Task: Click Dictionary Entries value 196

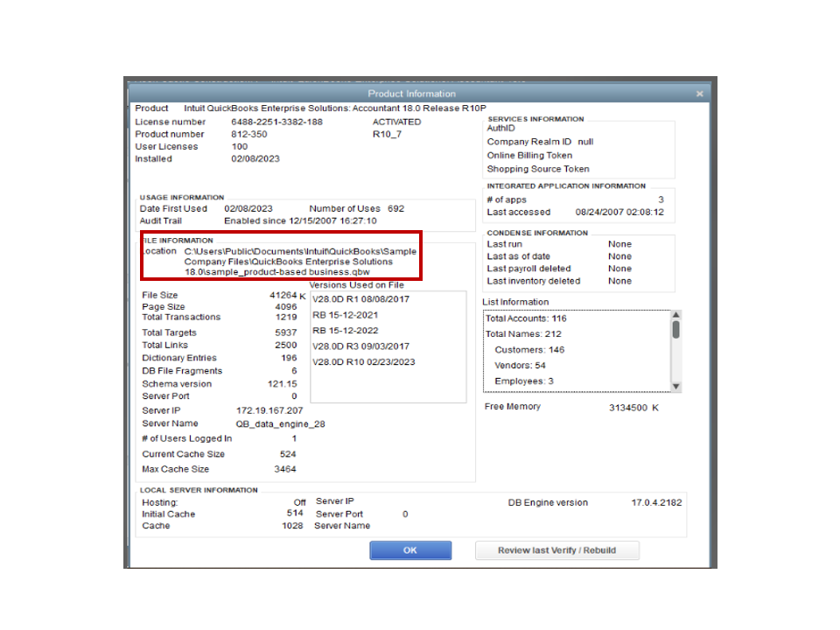Action: (289, 358)
